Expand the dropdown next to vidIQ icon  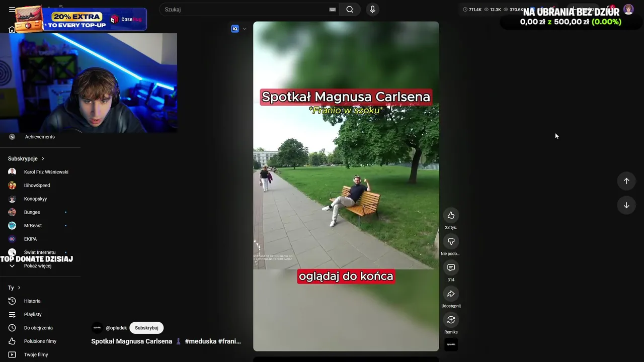[x=245, y=29]
